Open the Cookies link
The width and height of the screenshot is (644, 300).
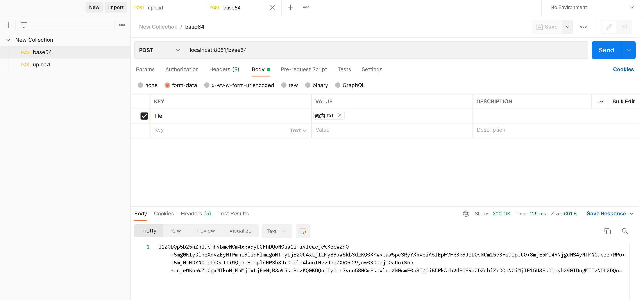click(623, 69)
